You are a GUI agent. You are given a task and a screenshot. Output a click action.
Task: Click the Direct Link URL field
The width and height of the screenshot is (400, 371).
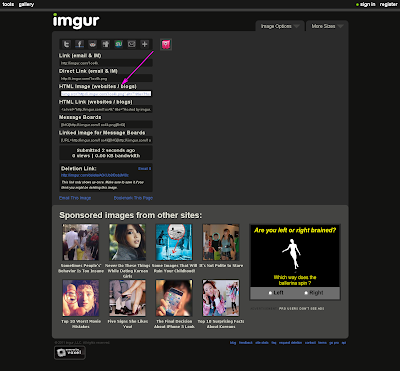(x=106, y=78)
